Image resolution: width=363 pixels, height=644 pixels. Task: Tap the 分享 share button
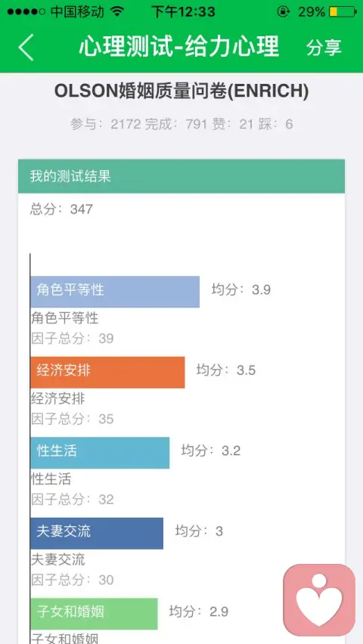pos(324,47)
